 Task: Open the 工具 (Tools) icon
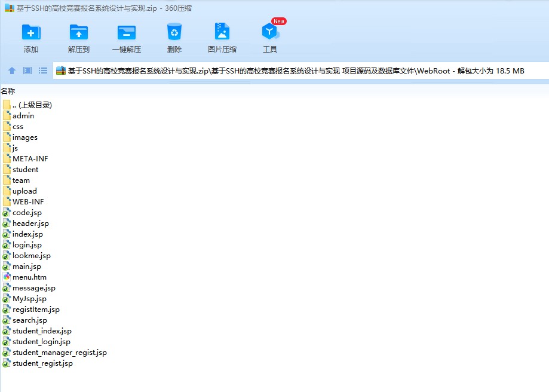[270, 32]
